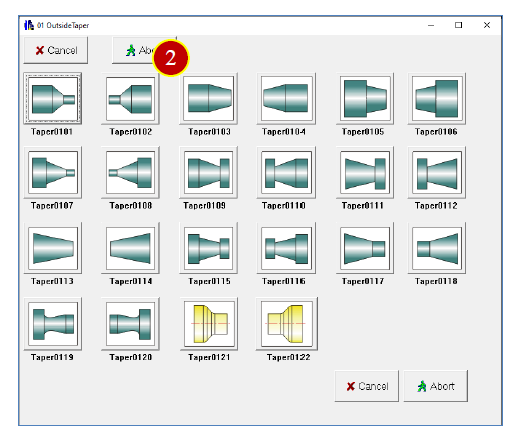Pick the Taper0103 taper profile
The image size is (528, 440).
coord(209,99)
